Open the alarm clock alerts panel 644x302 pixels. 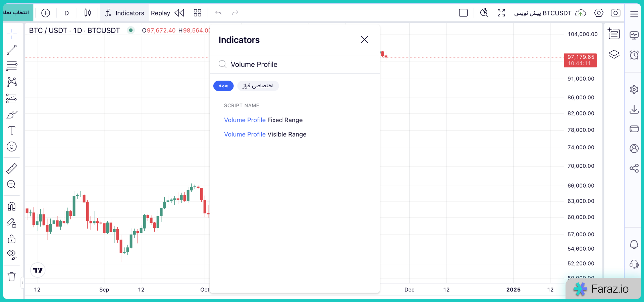(634, 55)
